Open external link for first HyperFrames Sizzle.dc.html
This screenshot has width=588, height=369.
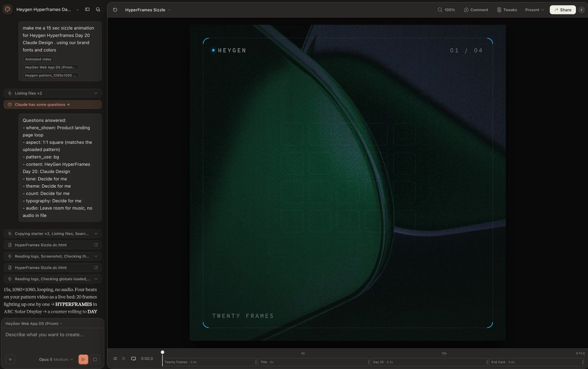click(96, 245)
